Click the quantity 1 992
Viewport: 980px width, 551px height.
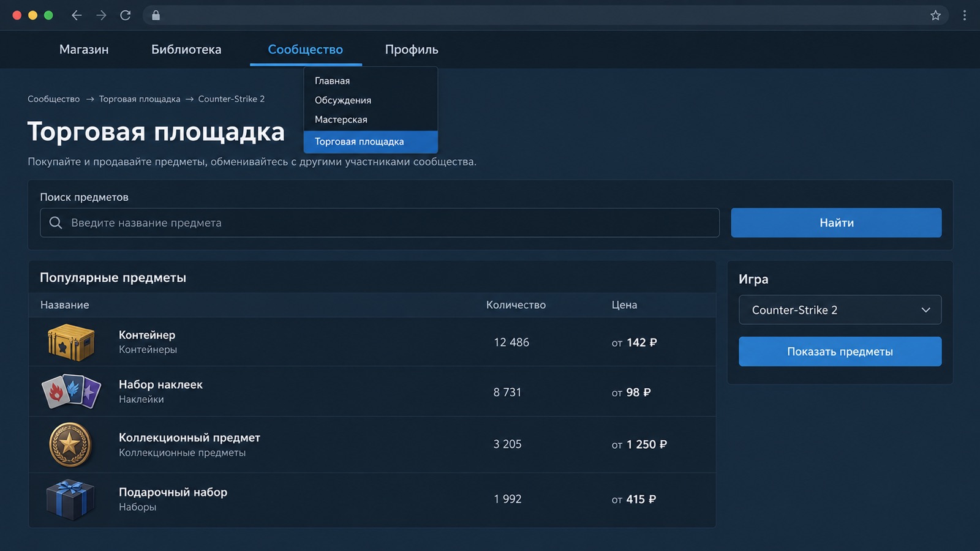pos(508,500)
